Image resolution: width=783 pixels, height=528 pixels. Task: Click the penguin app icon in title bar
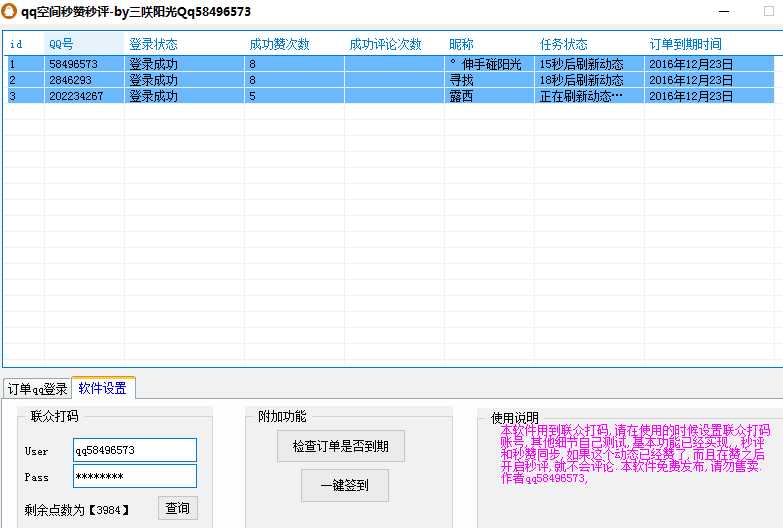coord(9,11)
